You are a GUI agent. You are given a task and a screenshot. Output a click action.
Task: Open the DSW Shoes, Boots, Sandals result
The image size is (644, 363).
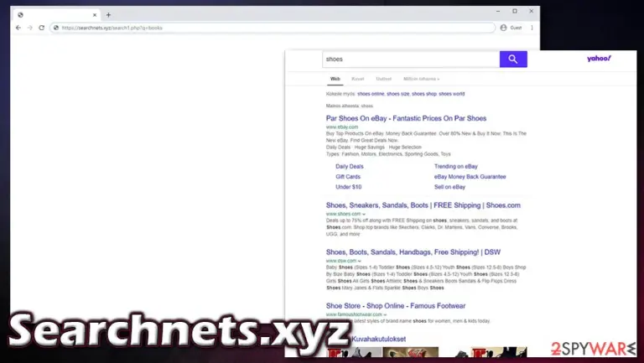[413, 252]
